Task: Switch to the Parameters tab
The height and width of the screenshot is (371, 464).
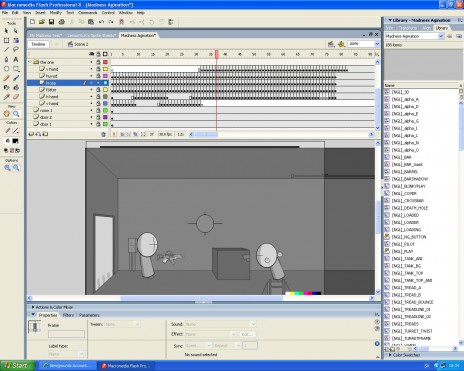Action: [x=89, y=315]
